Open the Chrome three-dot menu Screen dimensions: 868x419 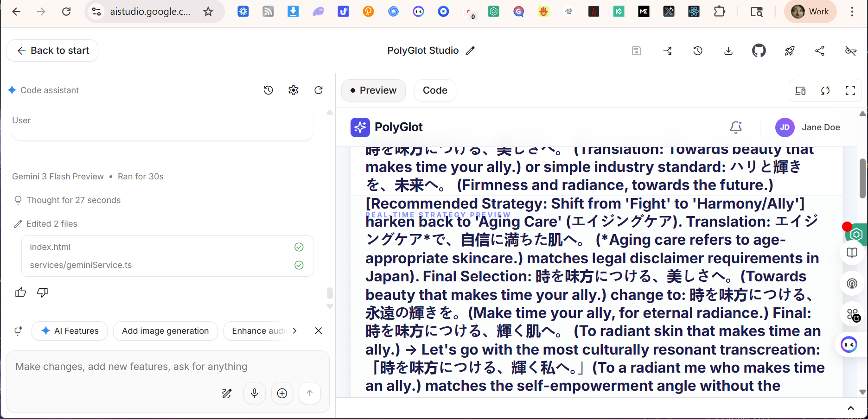[x=852, y=12]
